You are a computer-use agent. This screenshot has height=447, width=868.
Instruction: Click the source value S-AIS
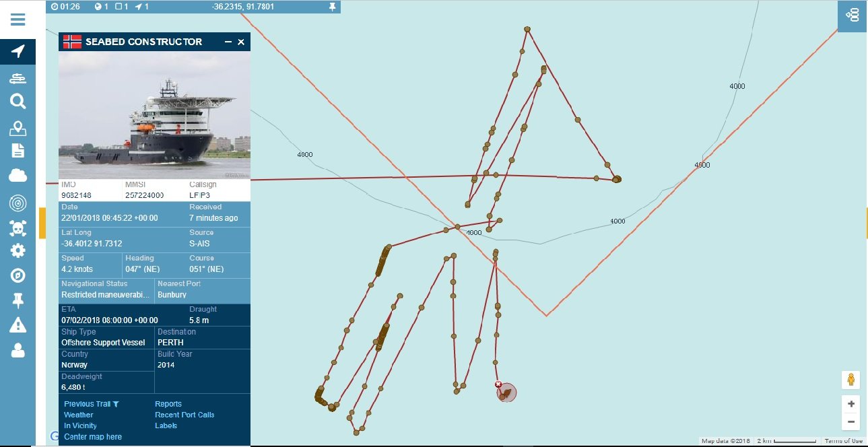(x=201, y=243)
